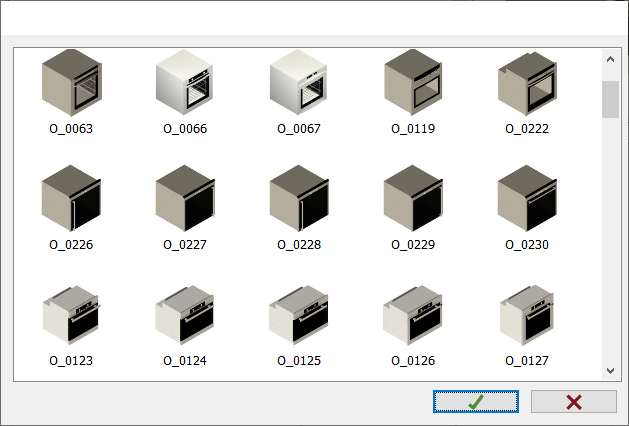This screenshot has height=426, width=629.
Task: Pick the white O_0067 oven thumbnail
Action: tap(298, 82)
